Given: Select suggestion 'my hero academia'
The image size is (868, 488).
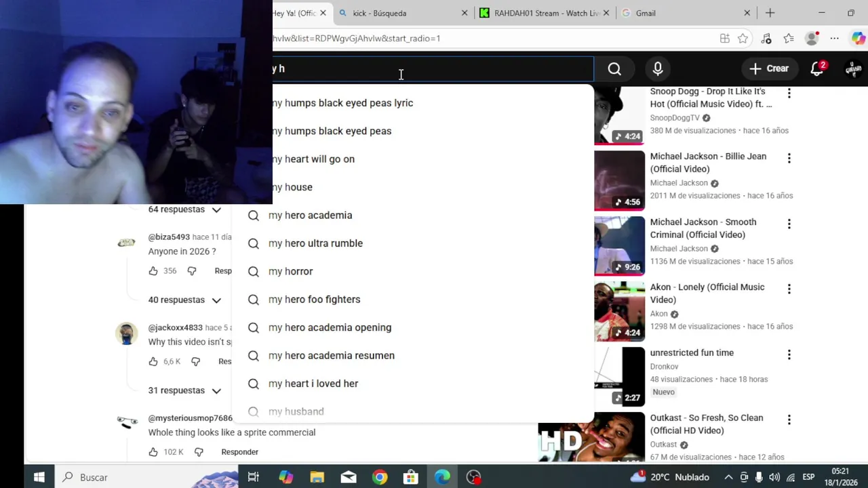Looking at the screenshot, I should tap(412, 215).
